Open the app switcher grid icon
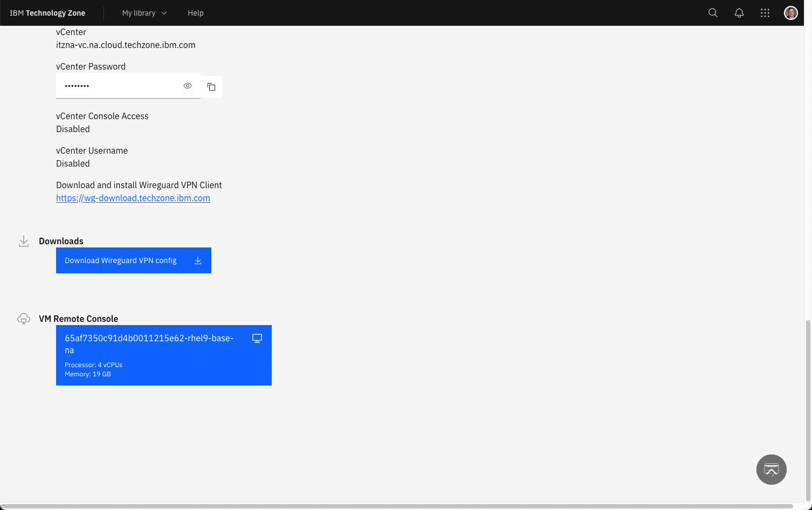This screenshot has width=812, height=510. (765, 13)
